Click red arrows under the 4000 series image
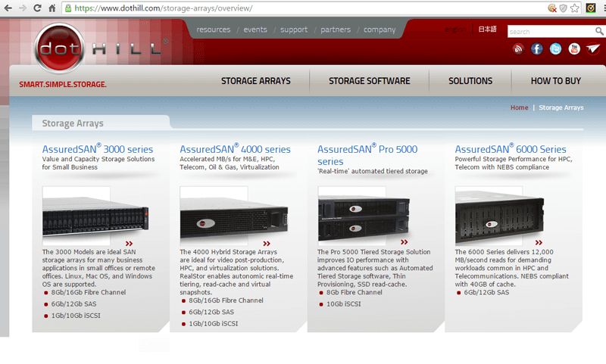 (x=267, y=243)
